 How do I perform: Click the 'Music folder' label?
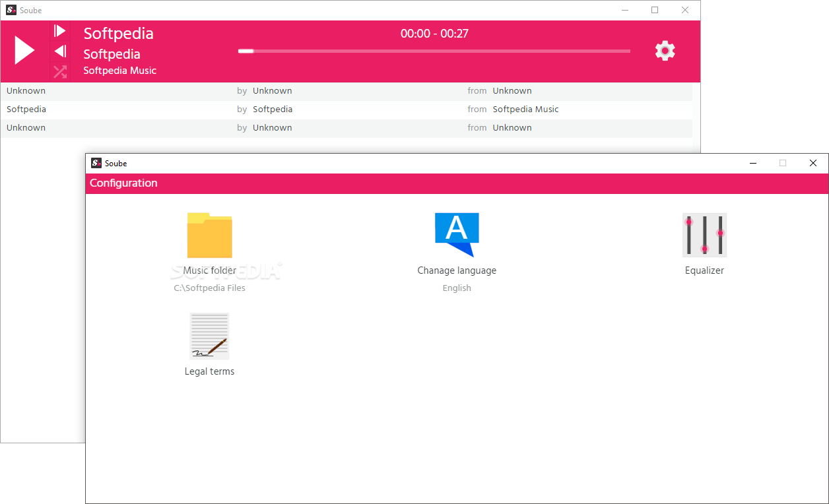[x=209, y=270]
